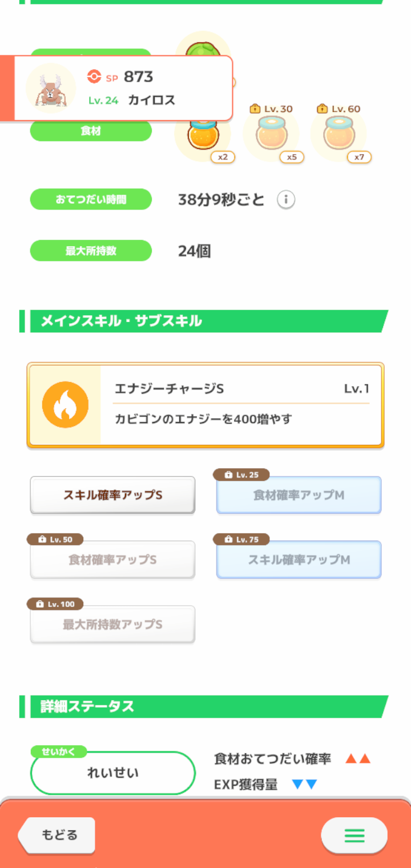The width and height of the screenshot is (411, 868).
Task: Tap the Lv. 60 locked honey ingredient
Action: click(339, 135)
